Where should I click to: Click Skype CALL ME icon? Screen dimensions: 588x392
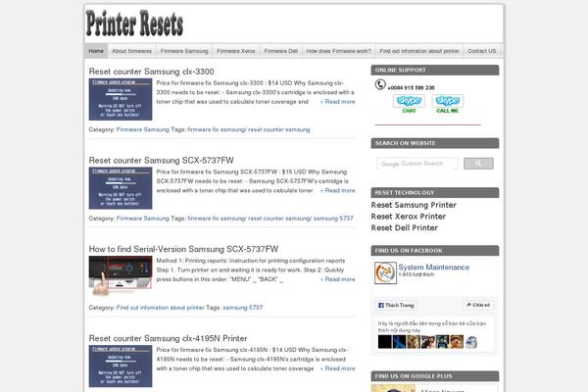pyautogui.click(x=448, y=104)
